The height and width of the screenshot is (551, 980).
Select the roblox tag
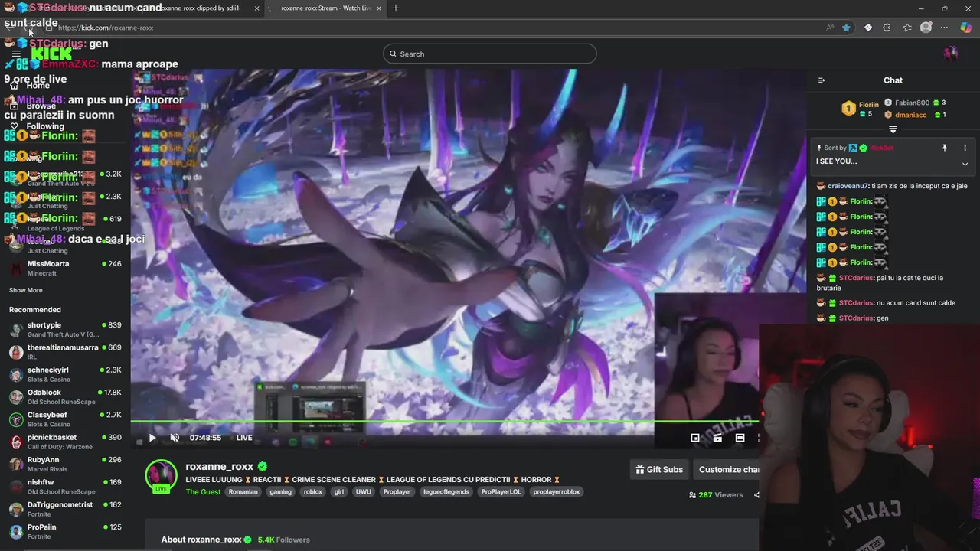312,492
